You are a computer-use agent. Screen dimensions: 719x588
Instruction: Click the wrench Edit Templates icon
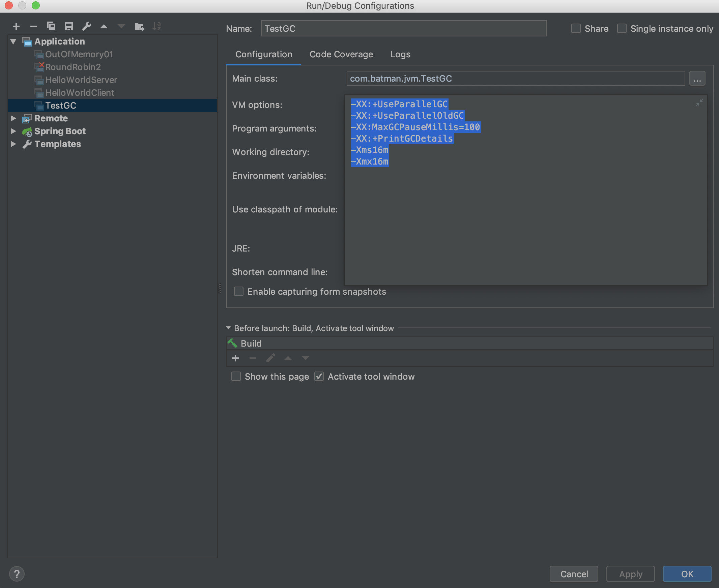pyautogui.click(x=86, y=26)
